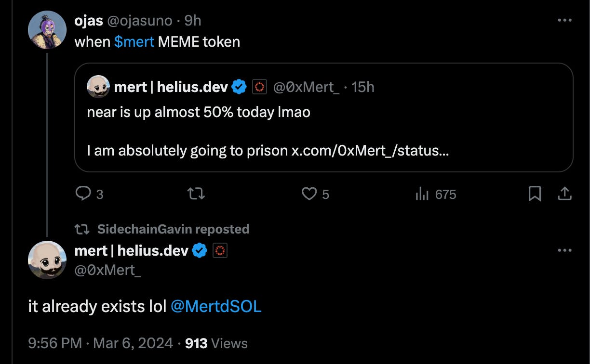
Task: Open the quoted tweet about near up 50%
Action: coord(323,130)
